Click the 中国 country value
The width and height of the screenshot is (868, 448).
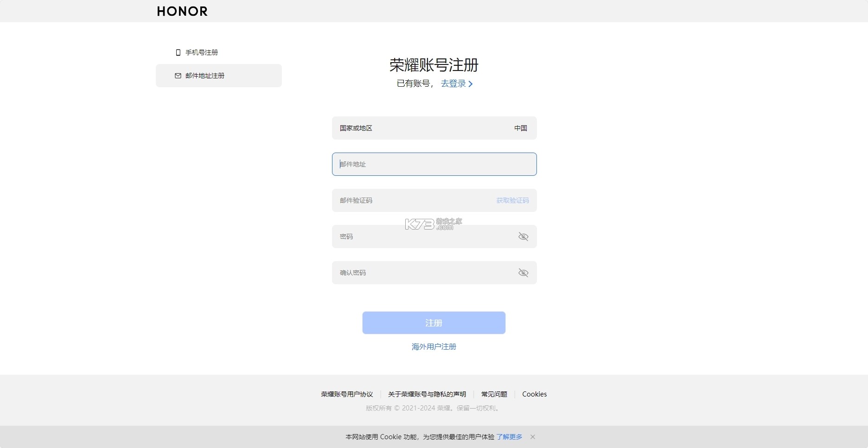(521, 128)
